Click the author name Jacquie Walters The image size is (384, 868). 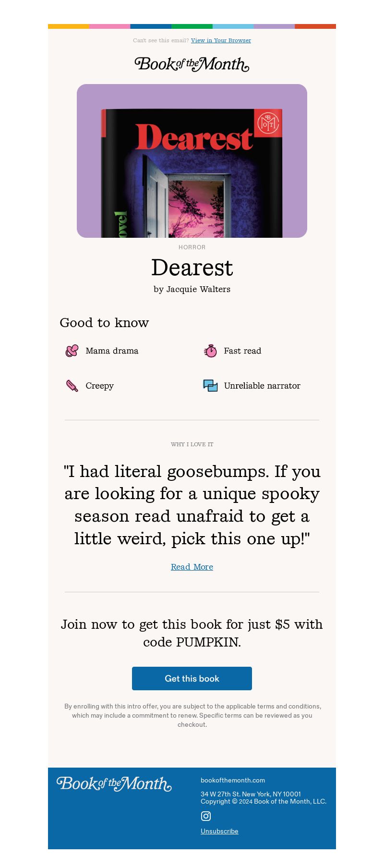(198, 289)
